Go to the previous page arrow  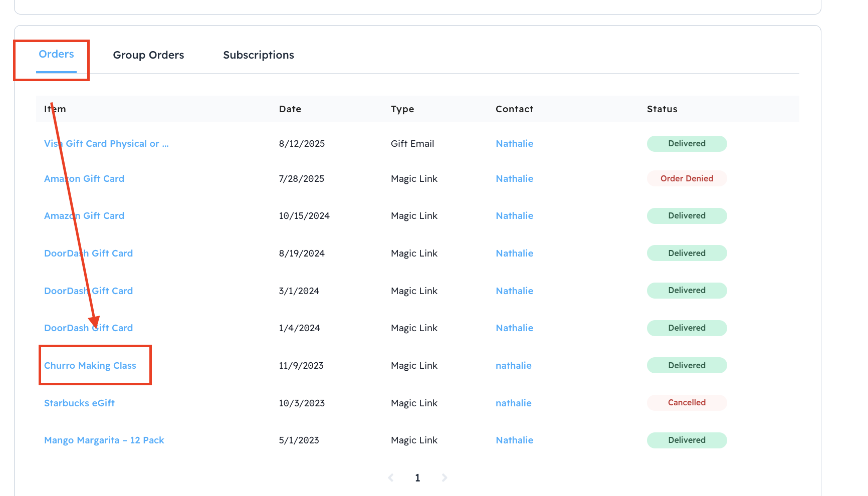pos(391,478)
